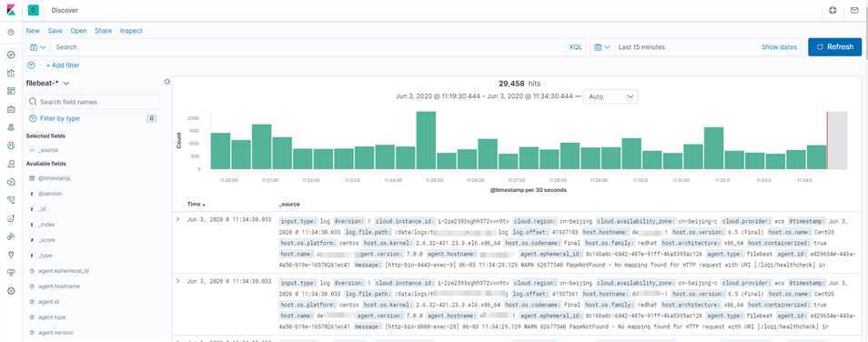This screenshot has width=868, height=342.
Task: Open the Auto interval dropdown
Action: [x=611, y=96]
